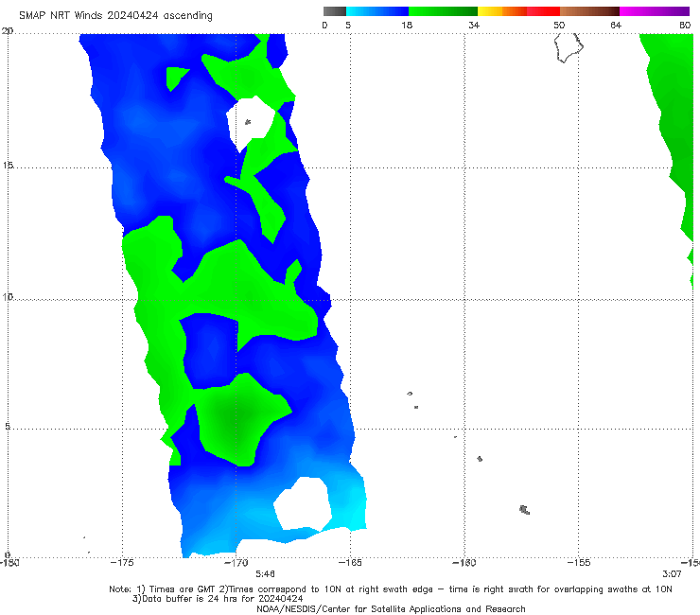Pick the brown colorbar segment
The width and height of the screenshot is (700, 615).
[589, 11]
